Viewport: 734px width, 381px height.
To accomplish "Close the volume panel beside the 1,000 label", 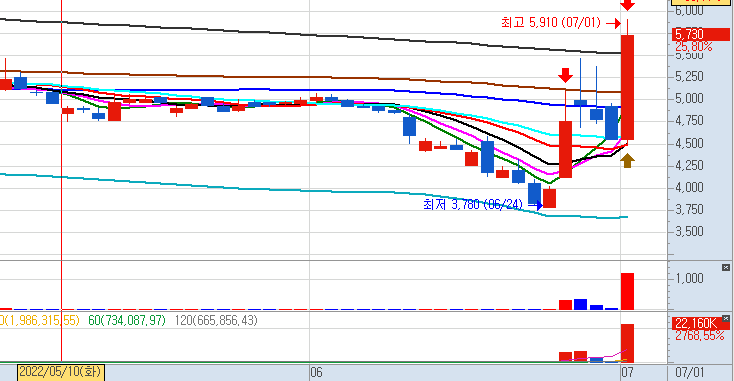I will (726, 267).
